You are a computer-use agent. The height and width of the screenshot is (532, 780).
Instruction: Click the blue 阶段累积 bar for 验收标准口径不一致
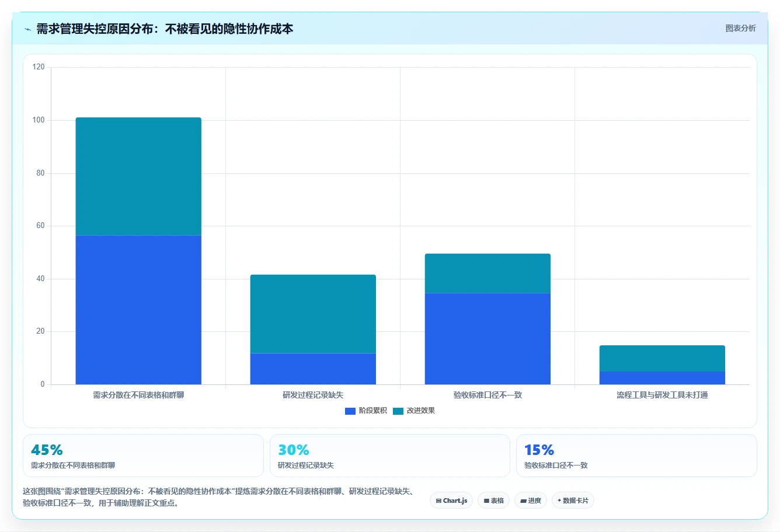(487, 338)
